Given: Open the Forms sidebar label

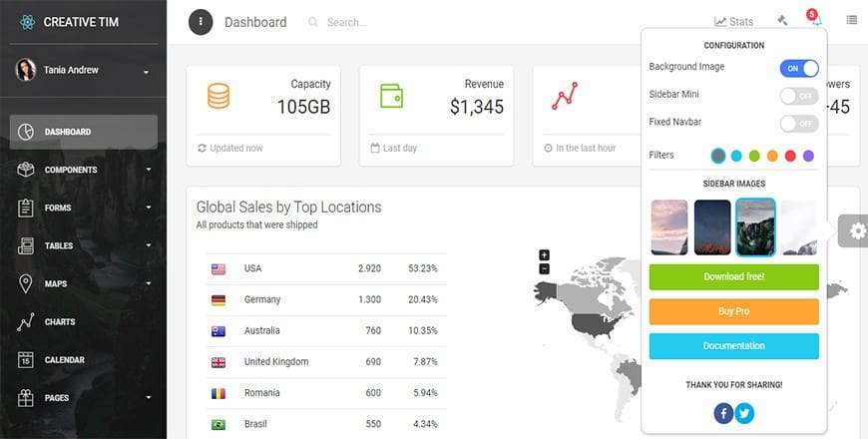Looking at the screenshot, I should coord(58,209).
